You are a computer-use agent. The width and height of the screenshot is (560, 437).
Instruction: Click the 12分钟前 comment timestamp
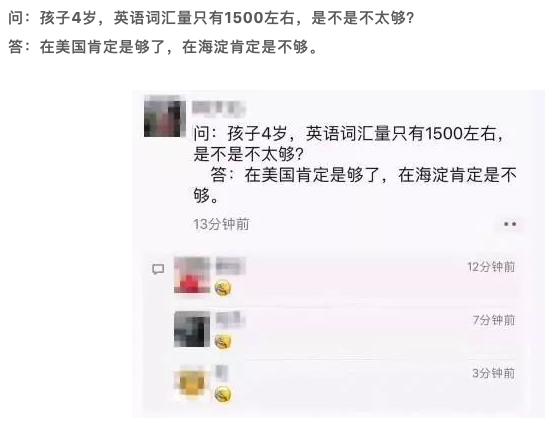coord(491,267)
